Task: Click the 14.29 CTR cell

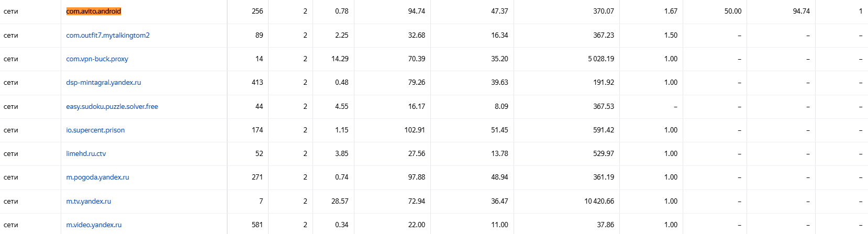Action: point(340,59)
